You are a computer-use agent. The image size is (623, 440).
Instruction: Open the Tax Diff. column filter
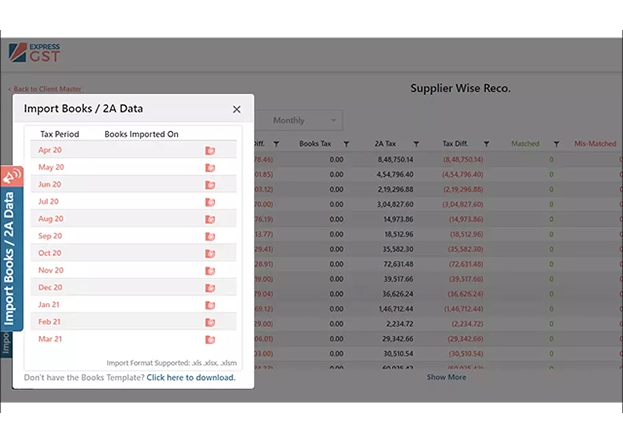pos(489,144)
